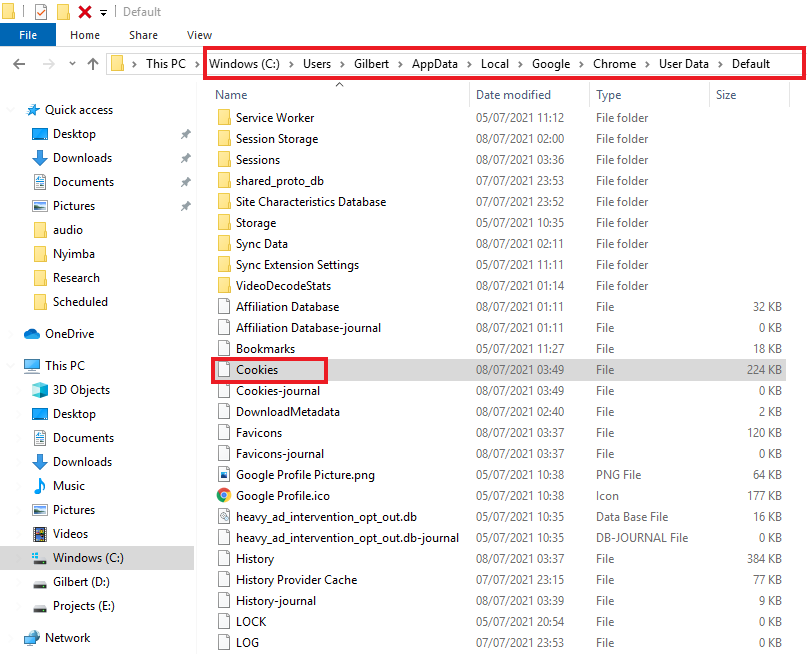Open the Scheduled folder in sidebar

[x=80, y=302]
